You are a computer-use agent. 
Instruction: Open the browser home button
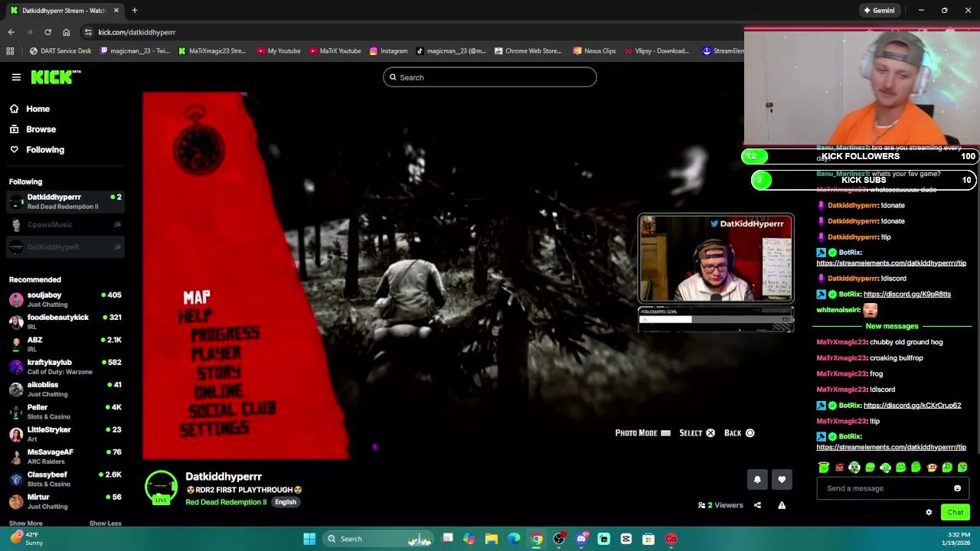(66, 32)
